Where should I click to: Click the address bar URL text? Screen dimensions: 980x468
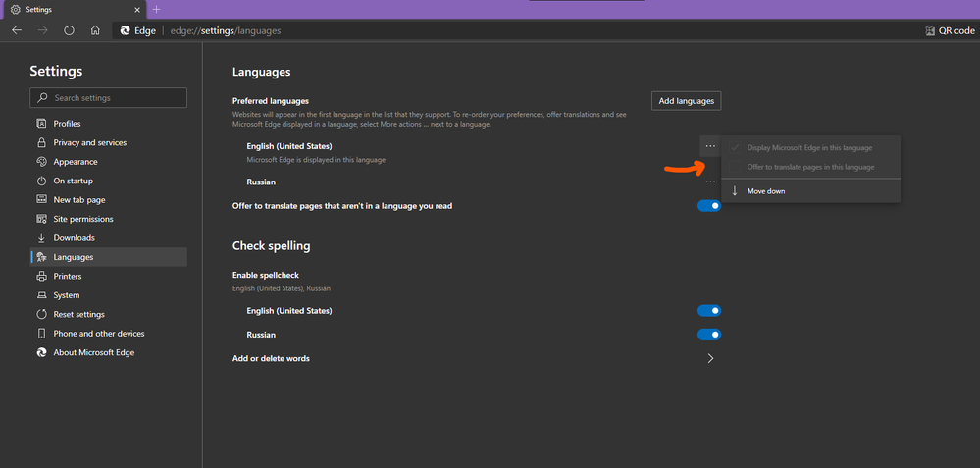[225, 30]
